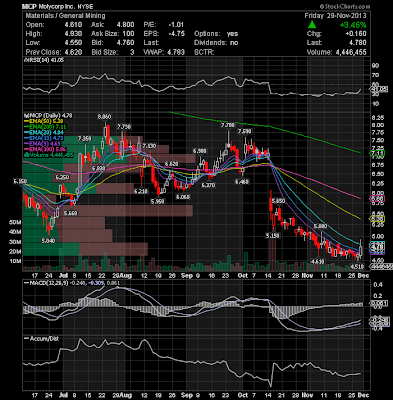The height and width of the screenshot is (400, 393).
Task: Click the 5.150 post-gap low label
Action: pos(272,236)
